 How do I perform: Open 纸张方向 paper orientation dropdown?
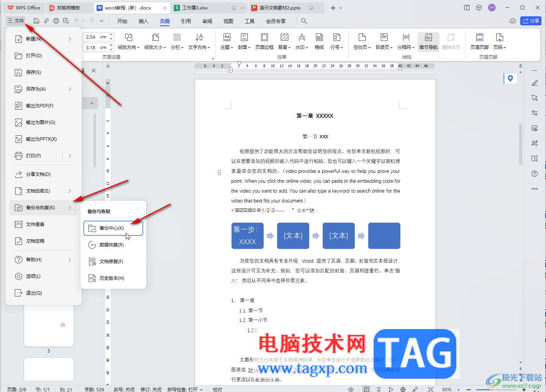click(128, 41)
